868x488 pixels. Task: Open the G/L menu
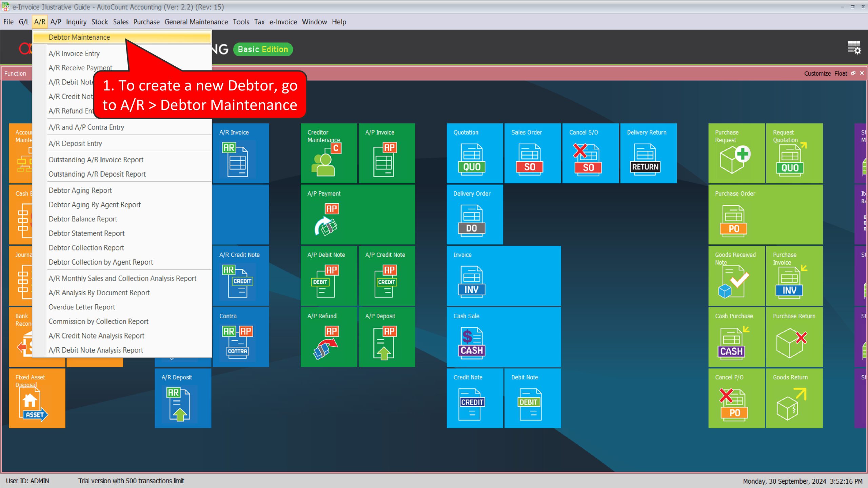pyautogui.click(x=23, y=22)
